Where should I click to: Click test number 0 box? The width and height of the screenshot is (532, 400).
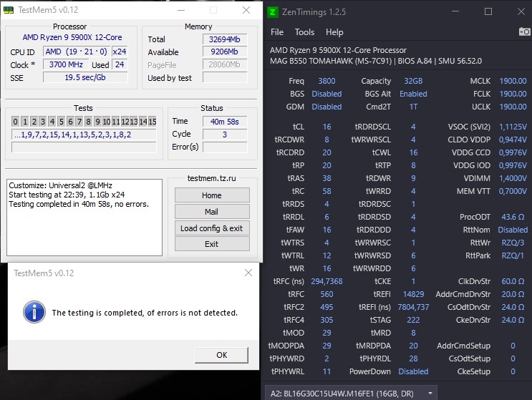pos(15,122)
